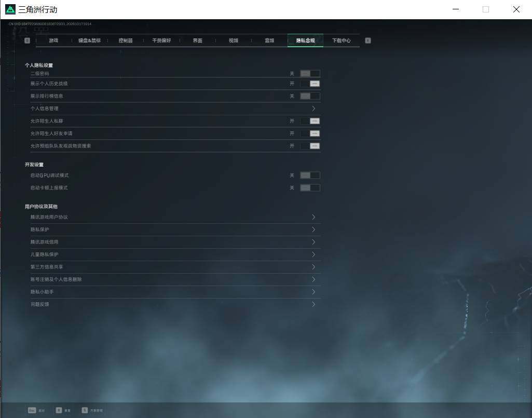Click the next-tab key icon right of 下载中心

(368, 41)
